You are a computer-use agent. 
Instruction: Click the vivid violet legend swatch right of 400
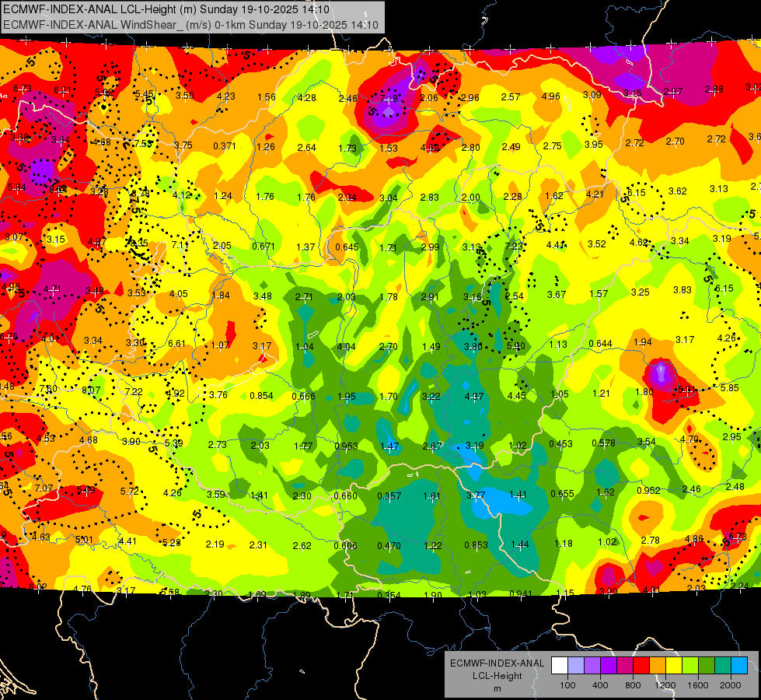click(x=609, y=666)
